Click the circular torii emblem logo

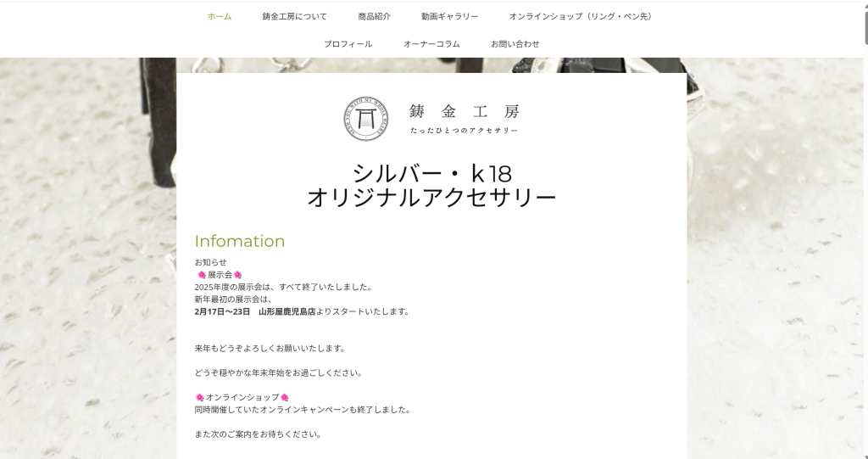click(x=365, y=119)
